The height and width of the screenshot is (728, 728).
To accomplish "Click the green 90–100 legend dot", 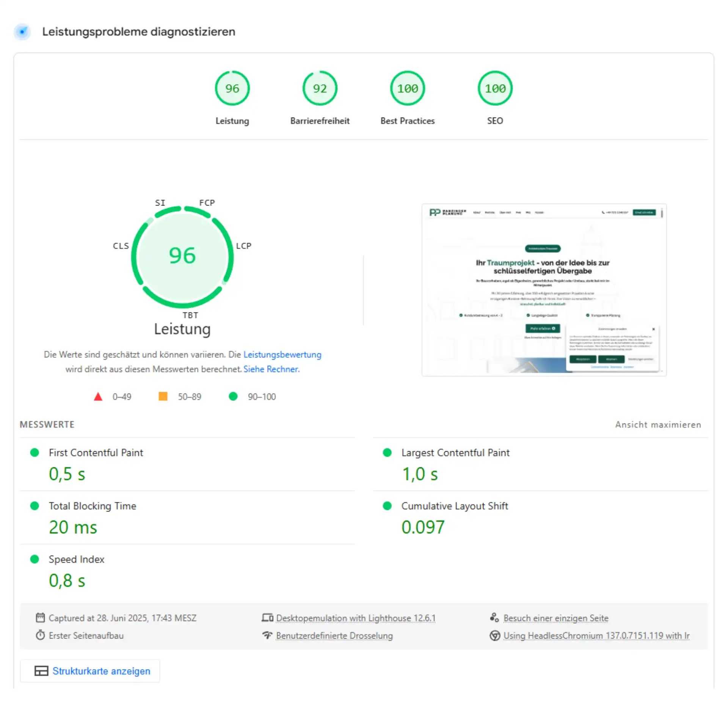I will pos(233,396).
